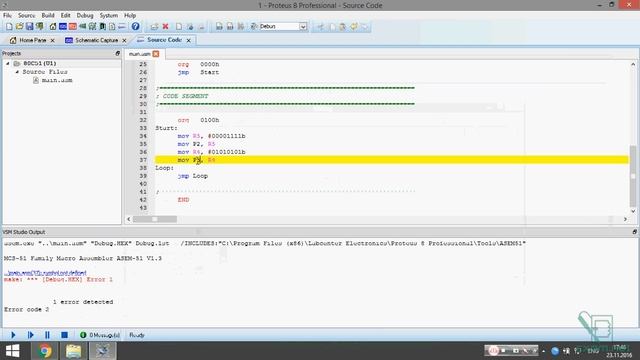Stop the simulation with the square button
Image resolution: width=640 pixels, height=360 pixels.
[x=64, y=335]
